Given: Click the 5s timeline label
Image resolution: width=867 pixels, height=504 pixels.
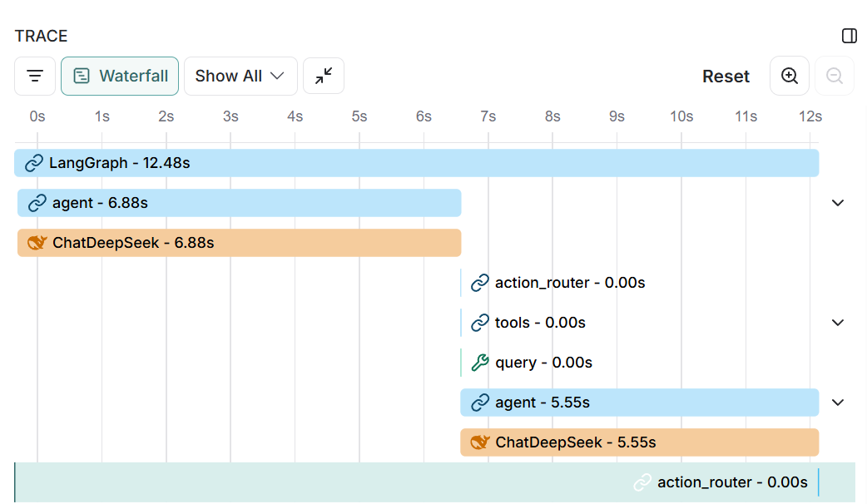Looking at the screenshot, I should point(359,116).
